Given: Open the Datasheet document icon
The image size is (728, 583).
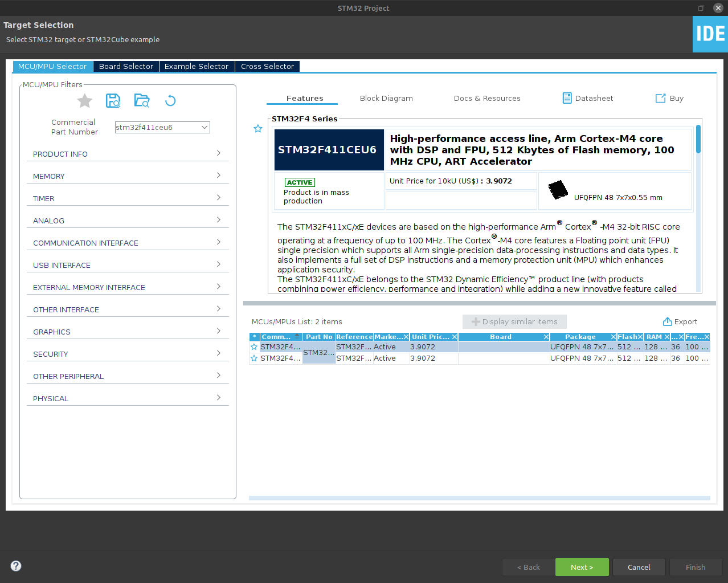Looking at the screenshot, I should pyautogui.click(x=567, y=98).
